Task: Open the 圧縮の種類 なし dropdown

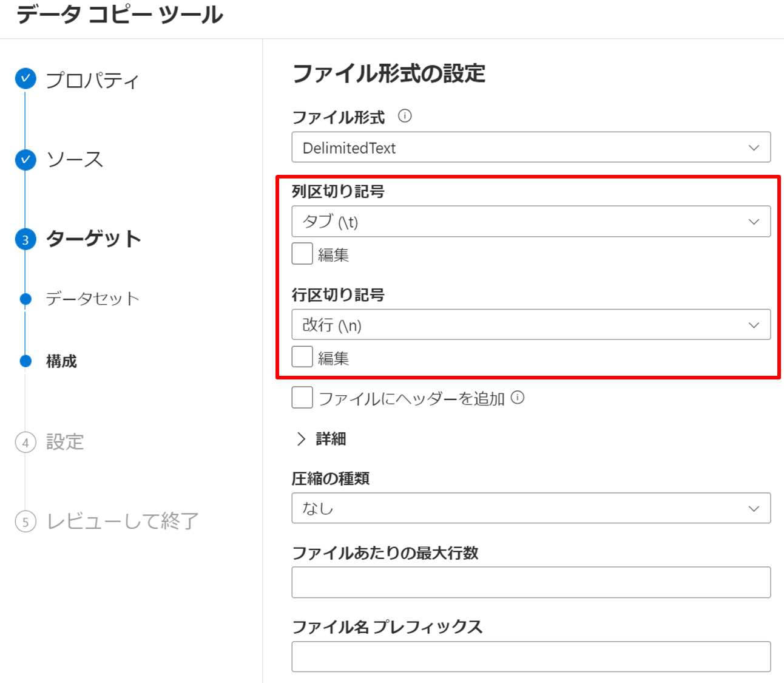Action: 531,508
